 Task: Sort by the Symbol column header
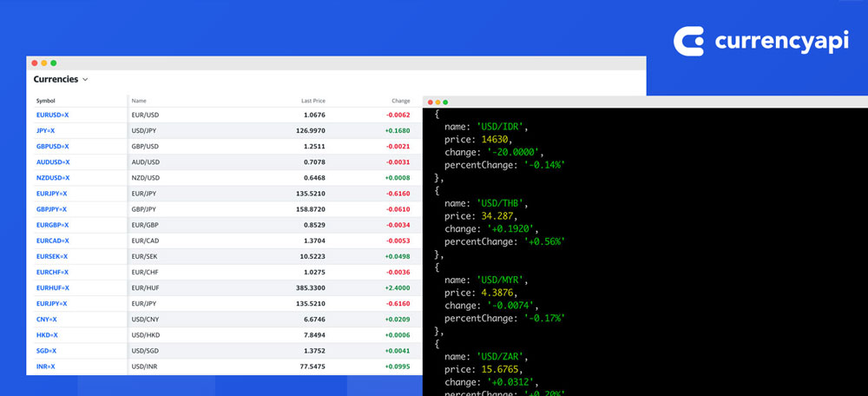pyautogui.click(x=45, y=101)
